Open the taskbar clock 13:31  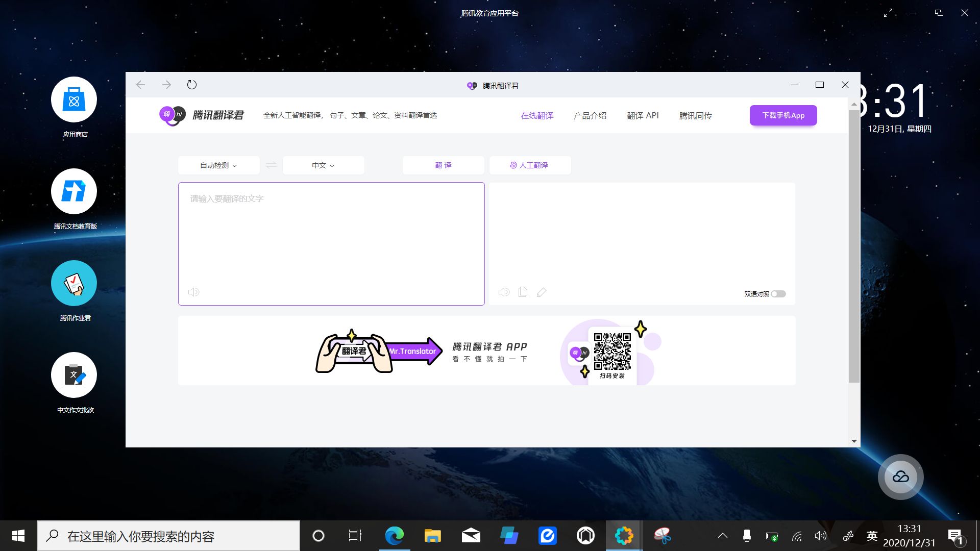tap(909, 536)
